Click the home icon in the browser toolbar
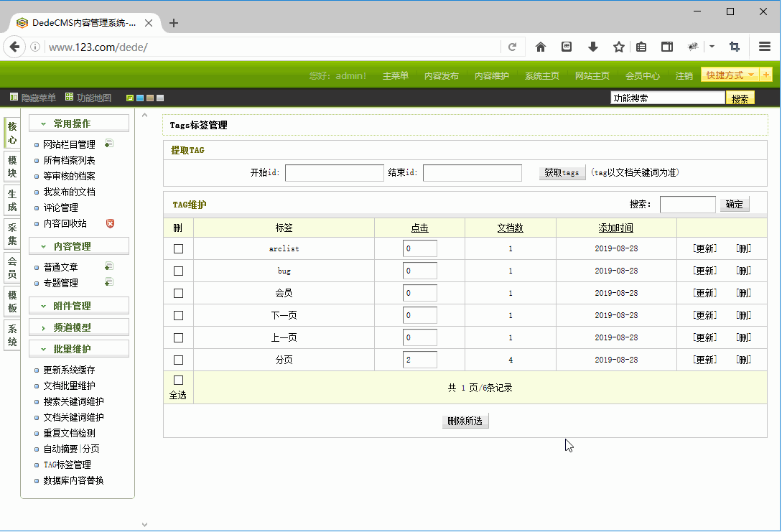 pos(540,46)
